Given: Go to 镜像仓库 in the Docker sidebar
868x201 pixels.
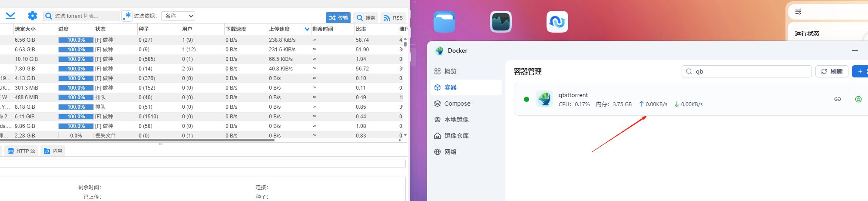Looking at the screenshot, I should (x=456, y=136).
